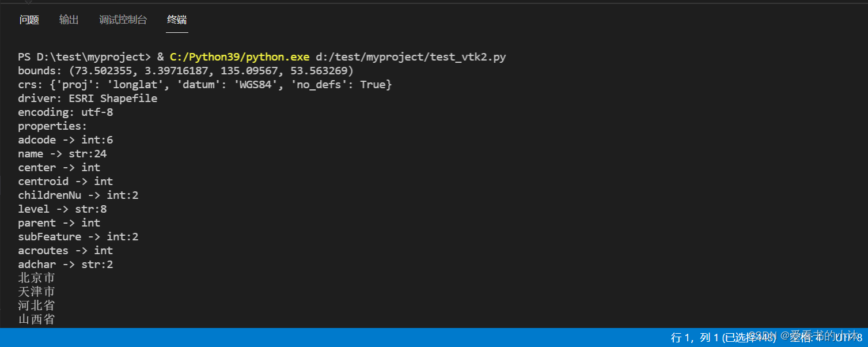Click the 'childrenNu -> int:2' output line
The image size is (868, 347).
tap(78, 195)
